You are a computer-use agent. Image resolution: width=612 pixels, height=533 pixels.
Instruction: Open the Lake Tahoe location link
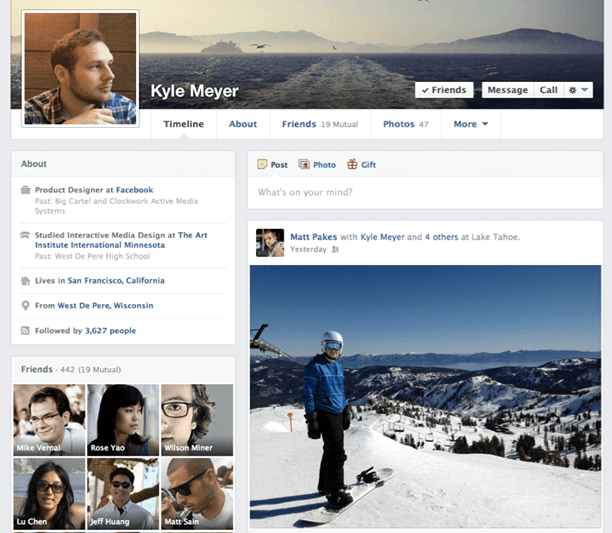coord(496,237)
